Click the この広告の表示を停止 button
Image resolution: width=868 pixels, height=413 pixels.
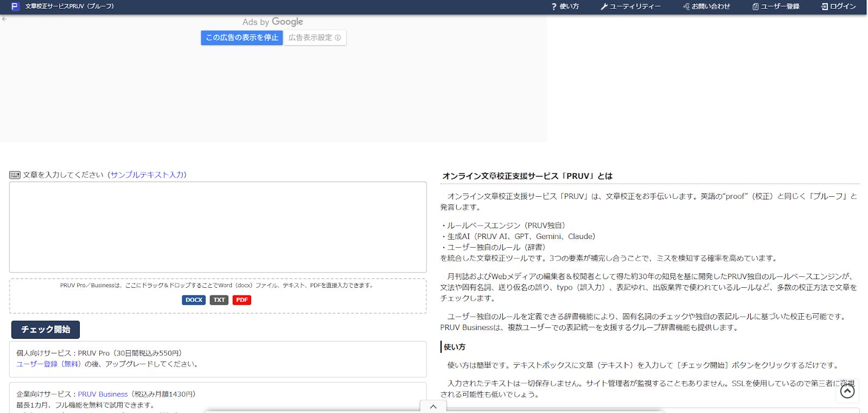pos(241,38)
